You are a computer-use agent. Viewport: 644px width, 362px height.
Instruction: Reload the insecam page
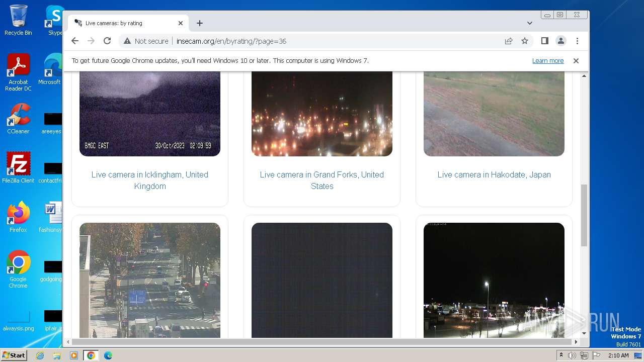107,41
